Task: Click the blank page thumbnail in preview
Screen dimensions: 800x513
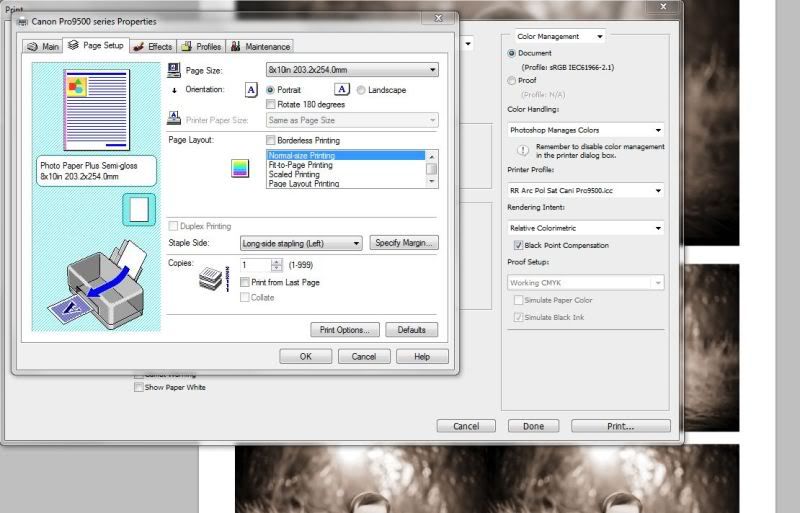Action: (138, 210)
